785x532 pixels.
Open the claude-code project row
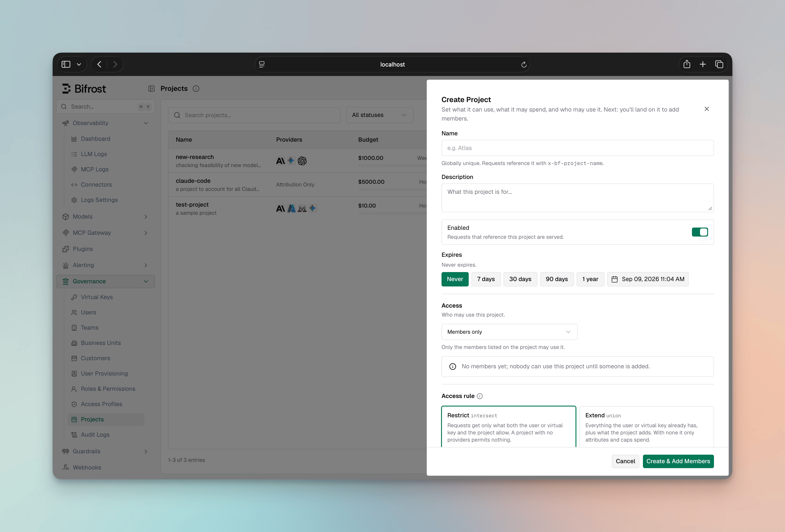(x=298, y=185)
